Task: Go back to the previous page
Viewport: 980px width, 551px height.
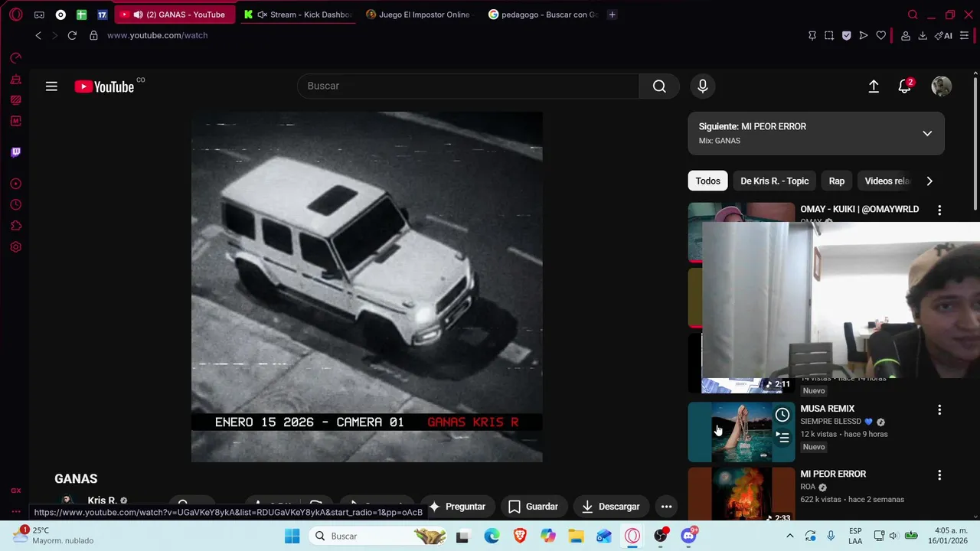Action: coord(38,35)
